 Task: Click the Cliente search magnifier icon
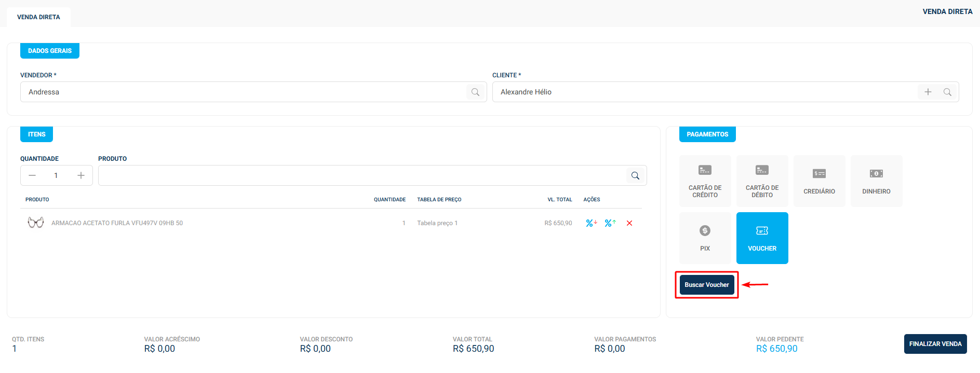click(x=947, y=92)
